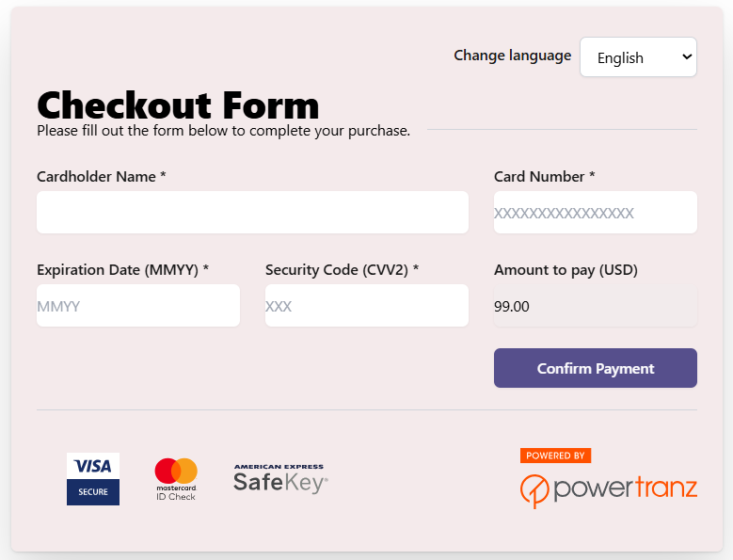Click the Amount to pay (USD) label

pyautogui.click(x=566, y=270)
